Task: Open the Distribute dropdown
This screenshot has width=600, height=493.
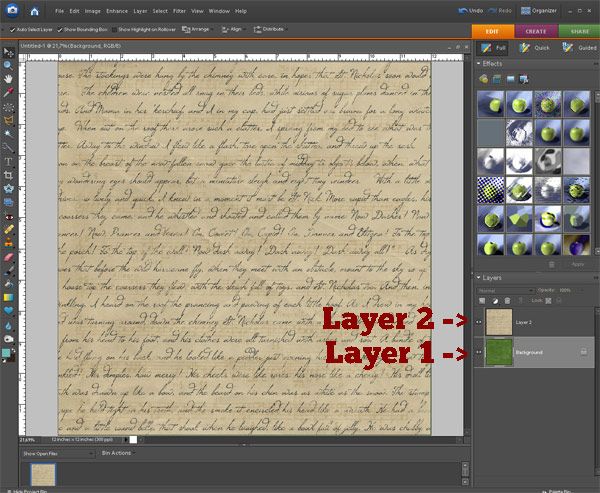Action: tap(269, 29)
